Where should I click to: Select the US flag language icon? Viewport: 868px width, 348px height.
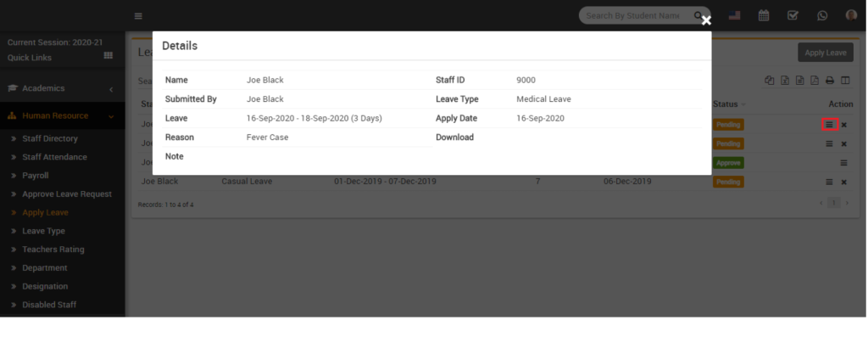coord(735,15)
